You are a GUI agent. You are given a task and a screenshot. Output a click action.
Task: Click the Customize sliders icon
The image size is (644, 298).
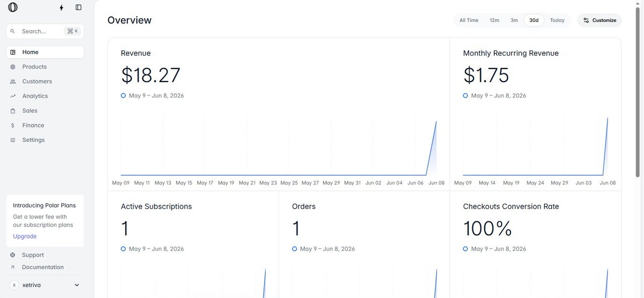coord(587,20)
